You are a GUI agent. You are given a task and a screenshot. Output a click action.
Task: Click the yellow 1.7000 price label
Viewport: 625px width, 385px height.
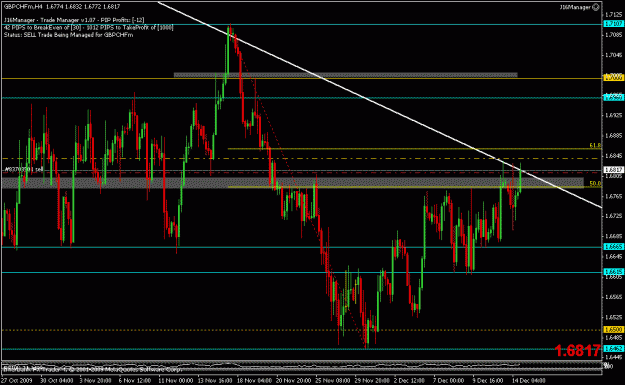click(614, 77)
